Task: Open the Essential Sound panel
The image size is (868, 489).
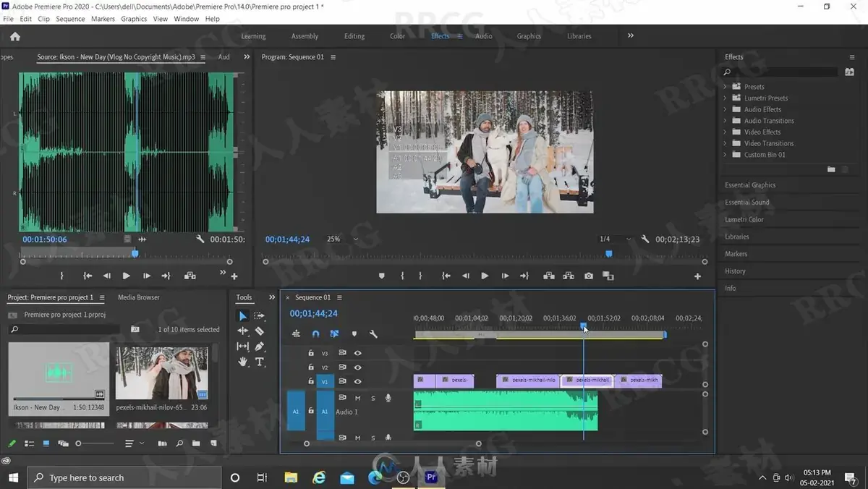Action: click(747, 203)
